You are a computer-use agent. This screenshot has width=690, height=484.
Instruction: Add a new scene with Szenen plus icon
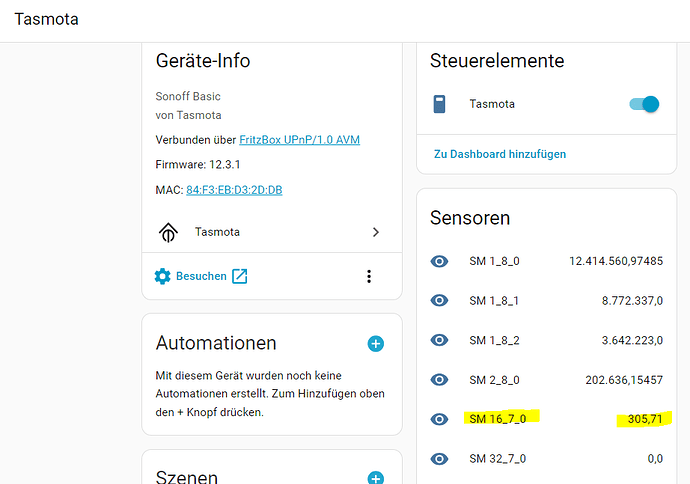click(x=375, y=478)
